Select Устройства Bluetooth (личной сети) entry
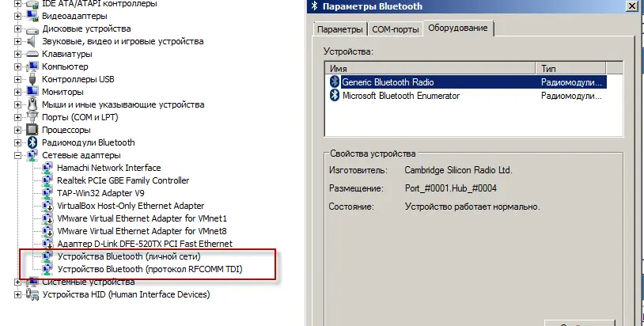The height and width of the screenshot is (326, 644). [x=129, y=256]
